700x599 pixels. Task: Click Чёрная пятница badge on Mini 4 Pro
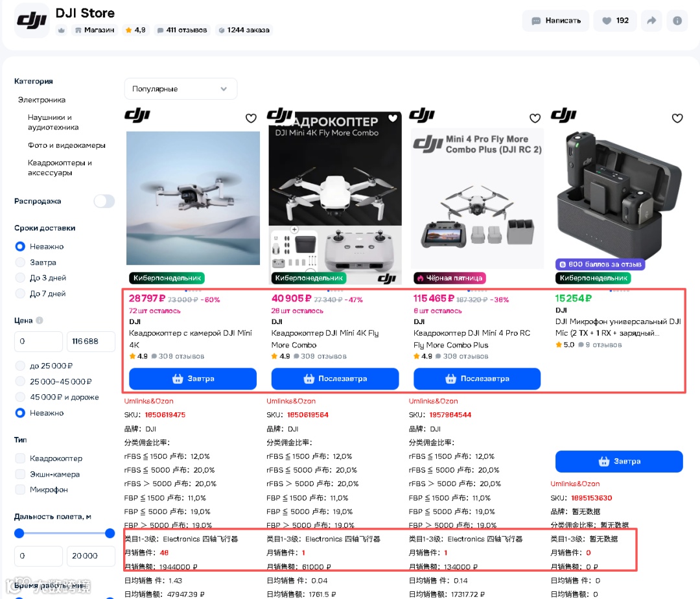click(x=450, y=278)
